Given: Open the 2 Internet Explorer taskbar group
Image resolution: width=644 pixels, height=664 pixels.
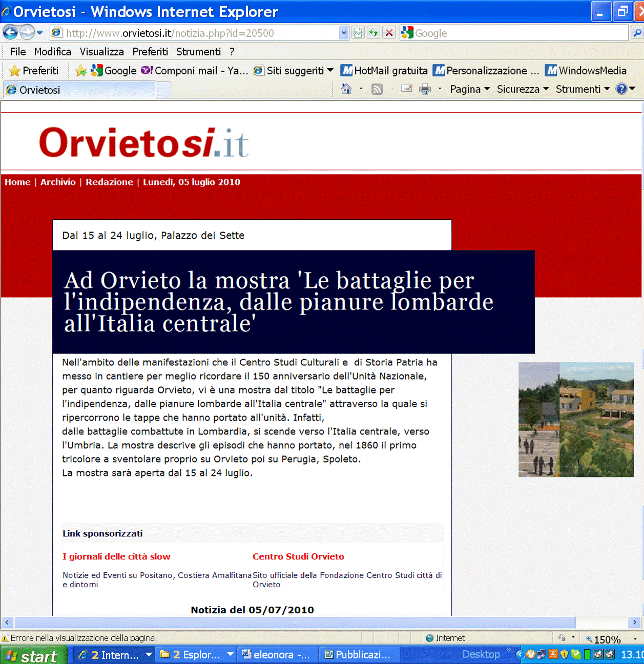Looking at the screenshot, I should click(x=114, y=655).
